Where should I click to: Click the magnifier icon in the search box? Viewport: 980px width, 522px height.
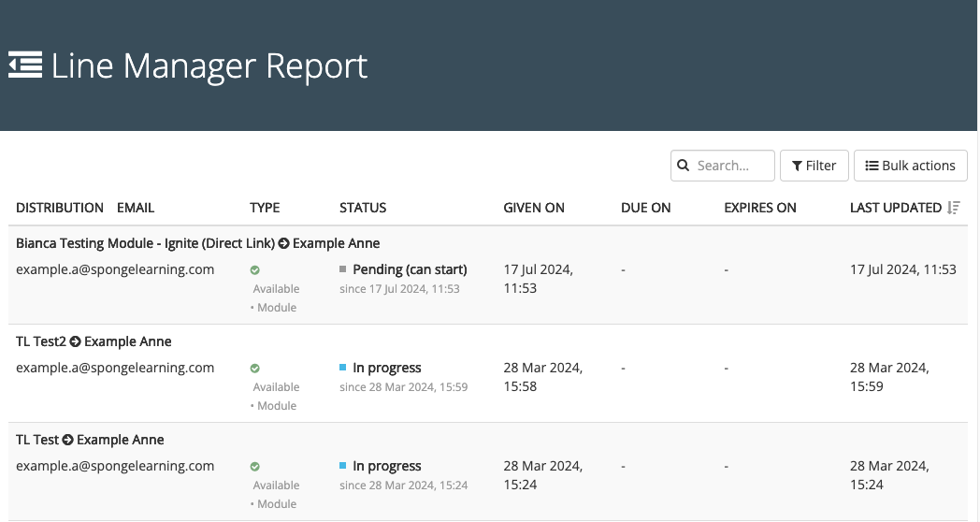[684, 166]
